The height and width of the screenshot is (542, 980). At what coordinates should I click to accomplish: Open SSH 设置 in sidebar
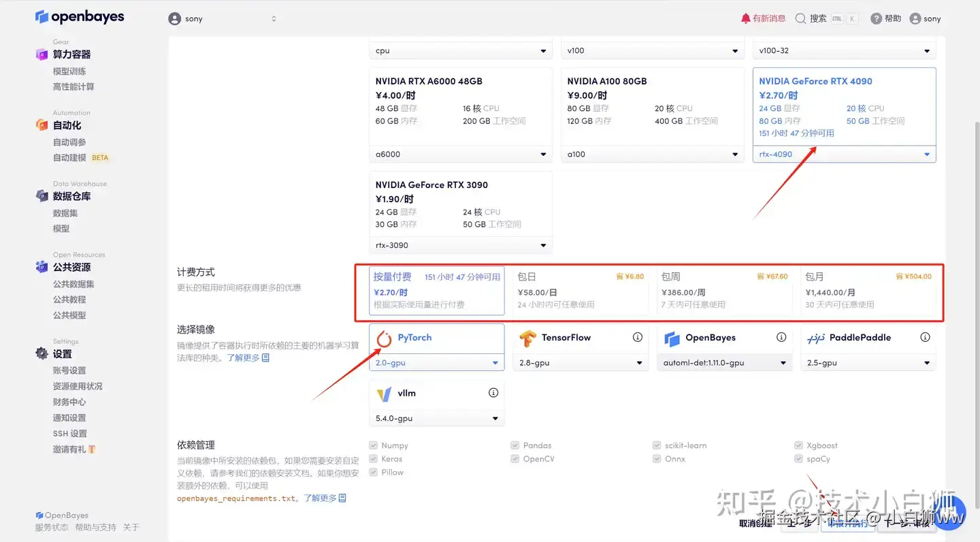[70, 434]
